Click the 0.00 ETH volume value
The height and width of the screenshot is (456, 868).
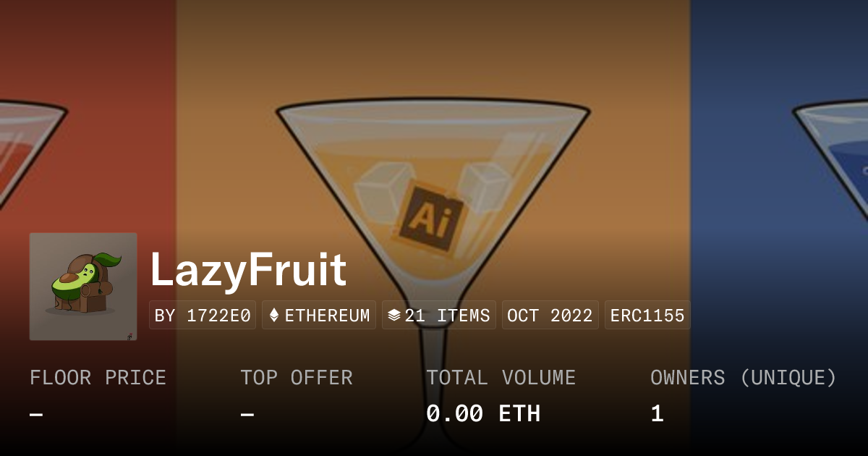tap(482, 413)
